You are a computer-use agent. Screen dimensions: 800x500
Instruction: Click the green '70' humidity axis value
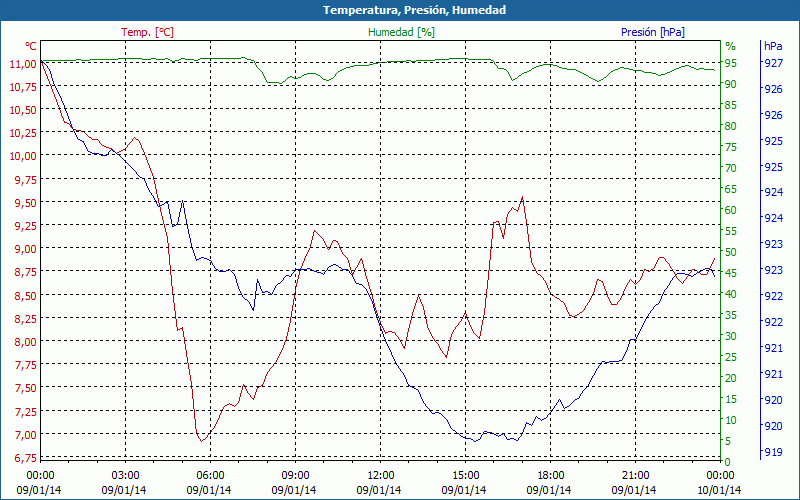[x=731, y=168]
